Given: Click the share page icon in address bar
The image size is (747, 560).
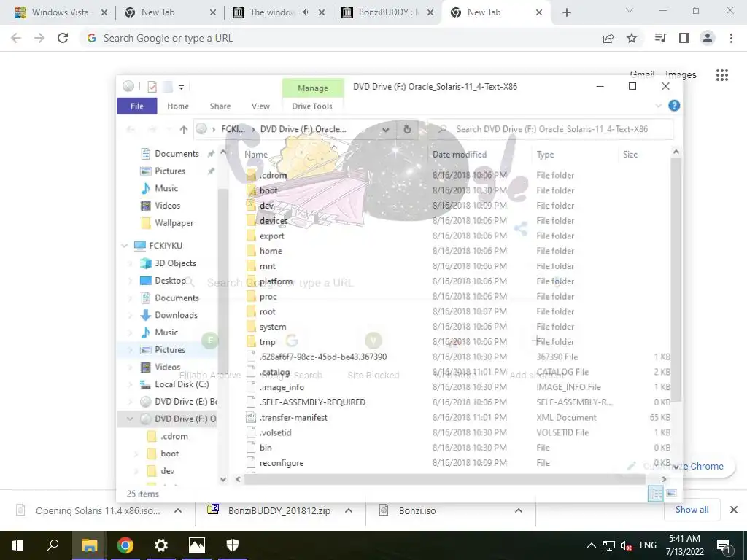Looking at the screenshot, I should [608, 38].
